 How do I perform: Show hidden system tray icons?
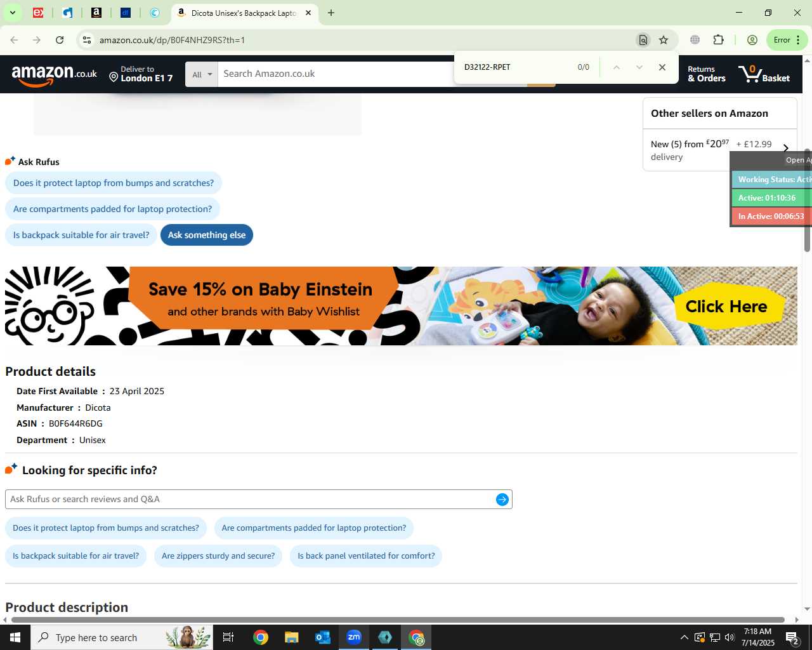pos(684,637)
